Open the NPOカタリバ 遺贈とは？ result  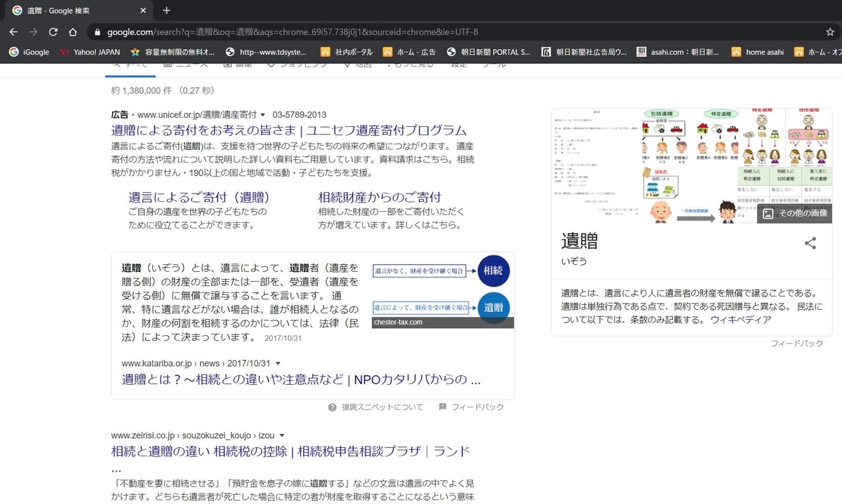coord(301,381)
